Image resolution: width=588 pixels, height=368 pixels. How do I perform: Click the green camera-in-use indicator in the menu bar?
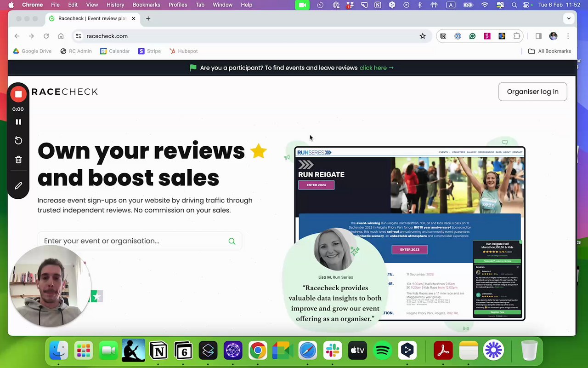pyautogui.click(x=302, y=5)
